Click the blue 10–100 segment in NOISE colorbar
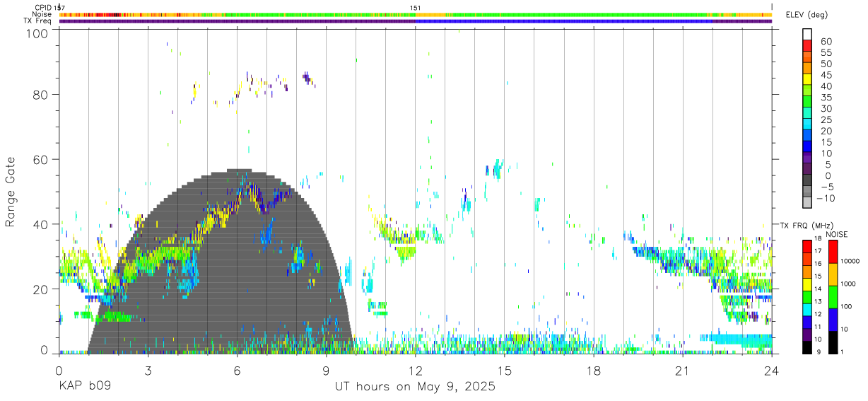 click(x=832, y=320)
